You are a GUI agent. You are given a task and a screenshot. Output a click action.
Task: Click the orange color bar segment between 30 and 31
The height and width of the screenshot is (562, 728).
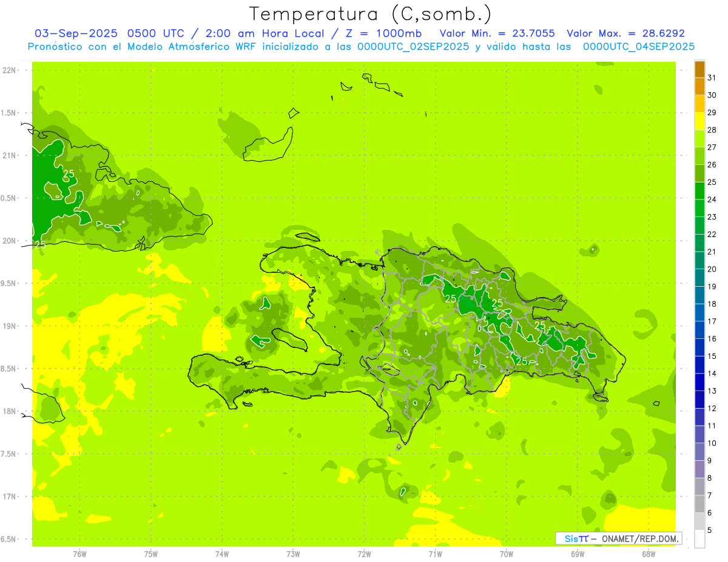pyautogui.click(x=699, y=87)
